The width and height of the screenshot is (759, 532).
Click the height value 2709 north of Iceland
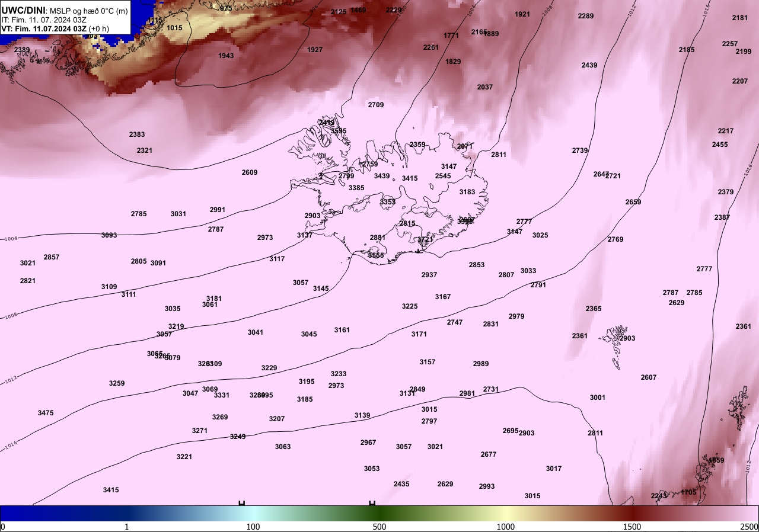pyautogui.click(x=376, y=105)
